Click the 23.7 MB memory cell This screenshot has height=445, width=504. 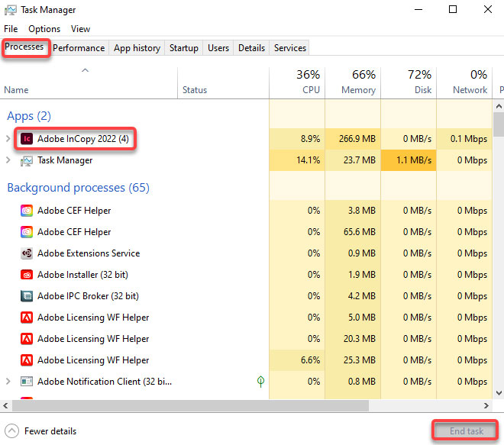tap(353, 160)
